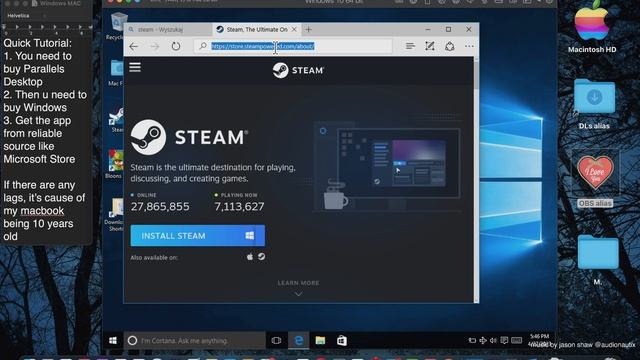The width and height of the screenshot is (640, 360).
Task: Open Windows Store from taskbar
Action: [342, 340]
